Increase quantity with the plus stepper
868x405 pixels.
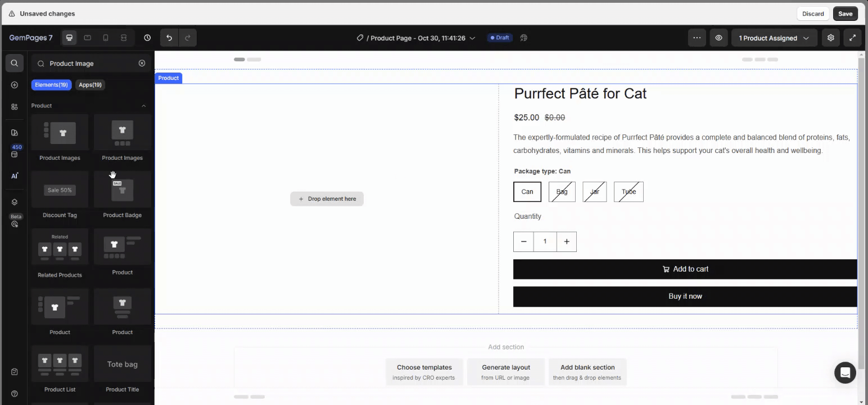pos(566,241)
